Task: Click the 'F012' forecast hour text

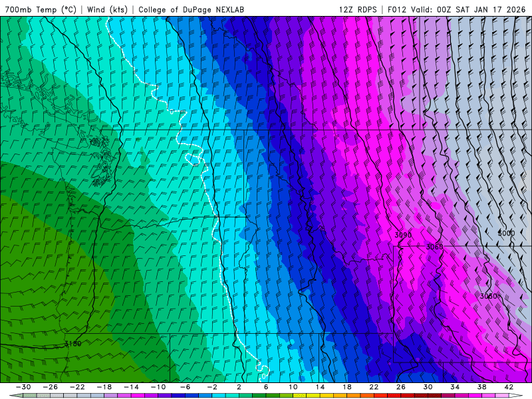Action: pos(396,9)
